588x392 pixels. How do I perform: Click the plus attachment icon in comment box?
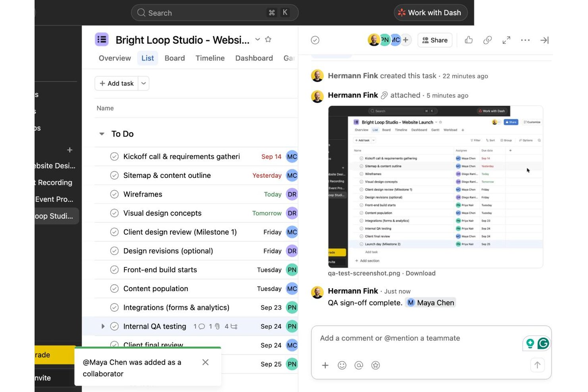pyautogui.click(x=325, y=365)
